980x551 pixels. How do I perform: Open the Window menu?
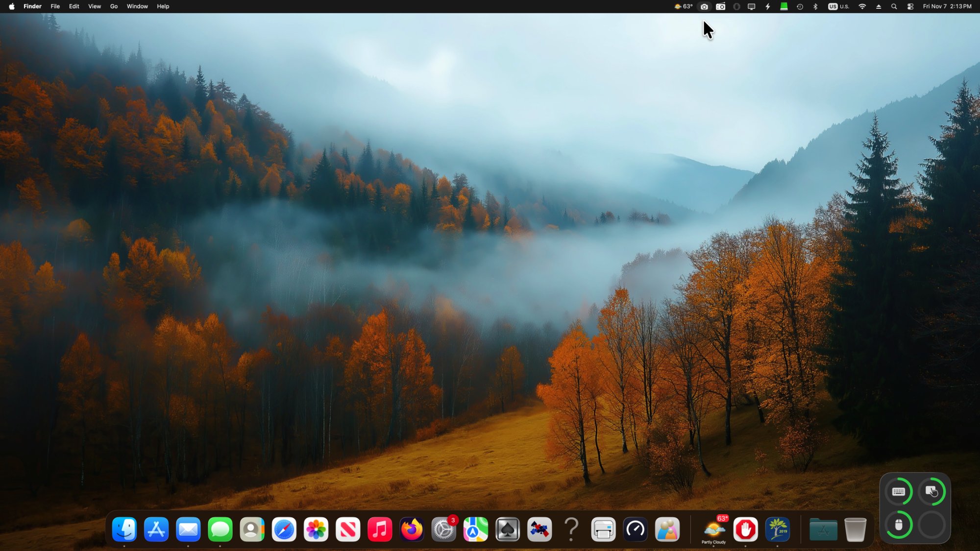coord(137,6)
